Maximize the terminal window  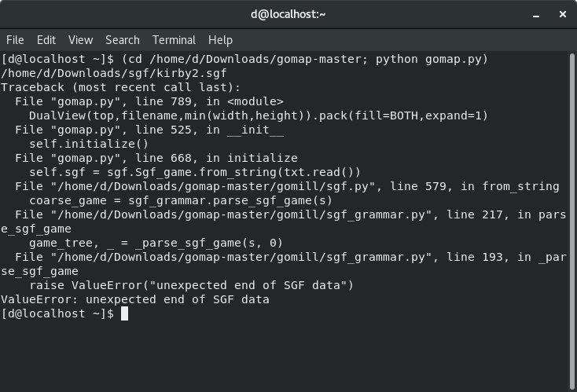[x=538, y=14]
